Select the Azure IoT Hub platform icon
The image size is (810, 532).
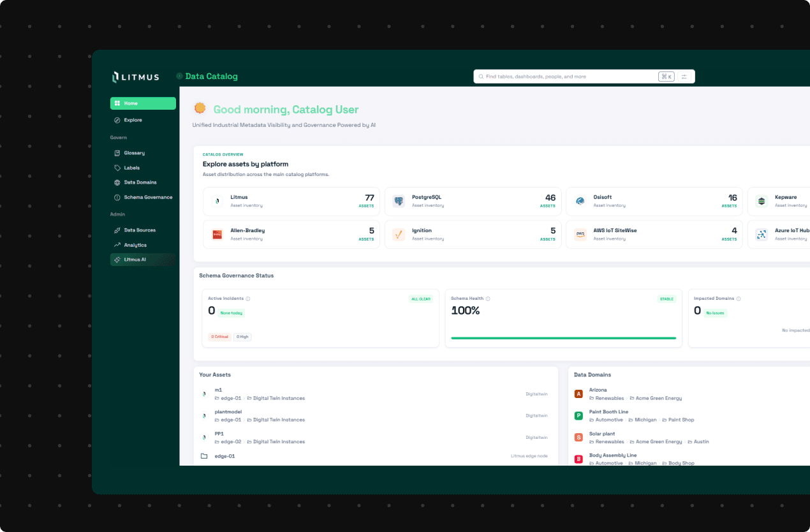point(761,234)
